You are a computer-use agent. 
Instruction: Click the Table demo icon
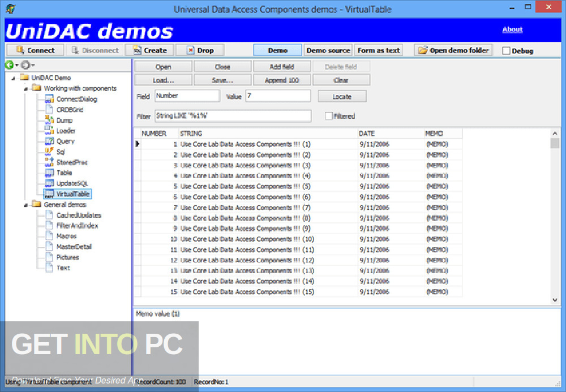coord(49,173)
